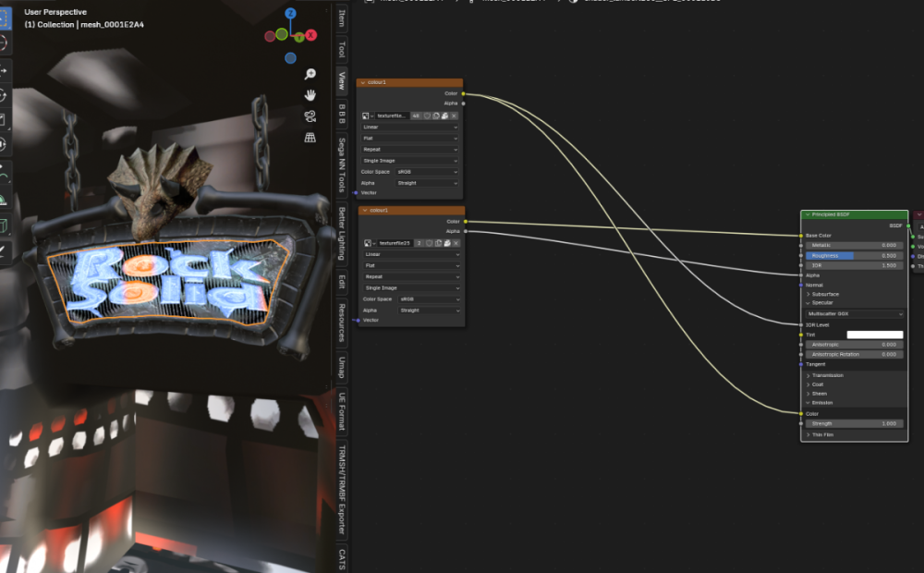Click the dark blue negative Z gizmo circle
The width and height of the screenshot is (924, 573).
coord(290,58)
